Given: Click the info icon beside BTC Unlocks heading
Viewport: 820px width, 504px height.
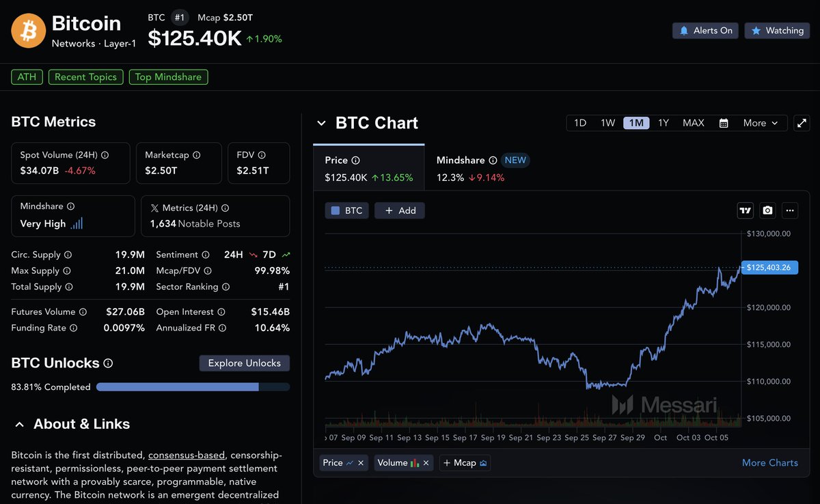Looking at the screenshot, I should (108, 363).
